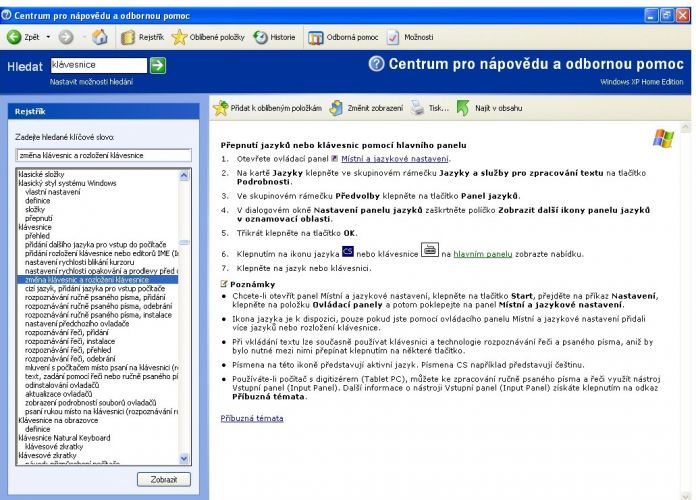The image size is (696, 500).
Task: Select 'aktualizace ovladačů' entry
Action: pos(58,394)
